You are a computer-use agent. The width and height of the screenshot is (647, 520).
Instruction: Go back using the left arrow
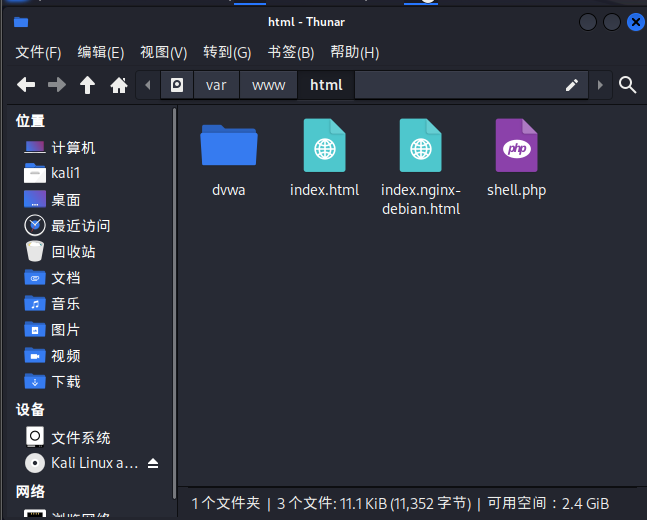[26, 85]
